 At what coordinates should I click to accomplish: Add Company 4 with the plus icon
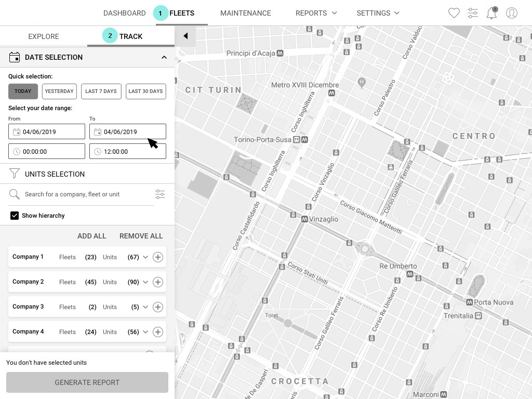coord(158,332)
